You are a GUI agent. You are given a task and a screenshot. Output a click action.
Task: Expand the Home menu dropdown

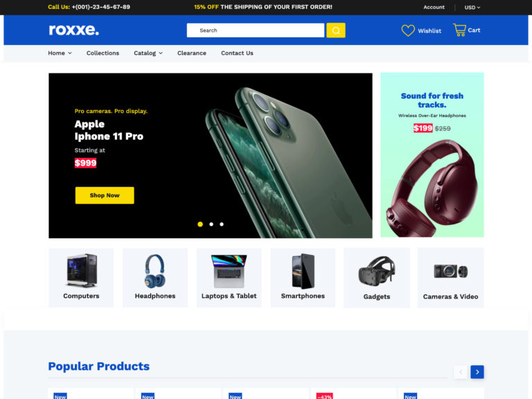tap(60, 53)
